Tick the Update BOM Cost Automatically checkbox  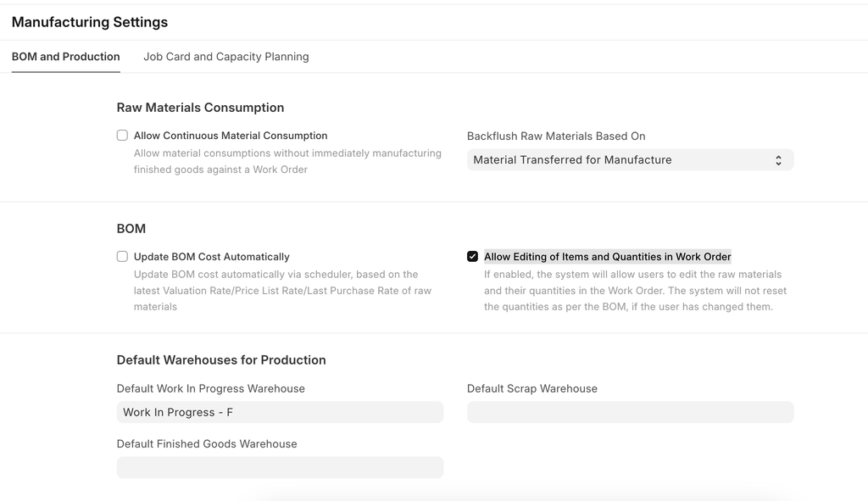click(x=122, y=257)
